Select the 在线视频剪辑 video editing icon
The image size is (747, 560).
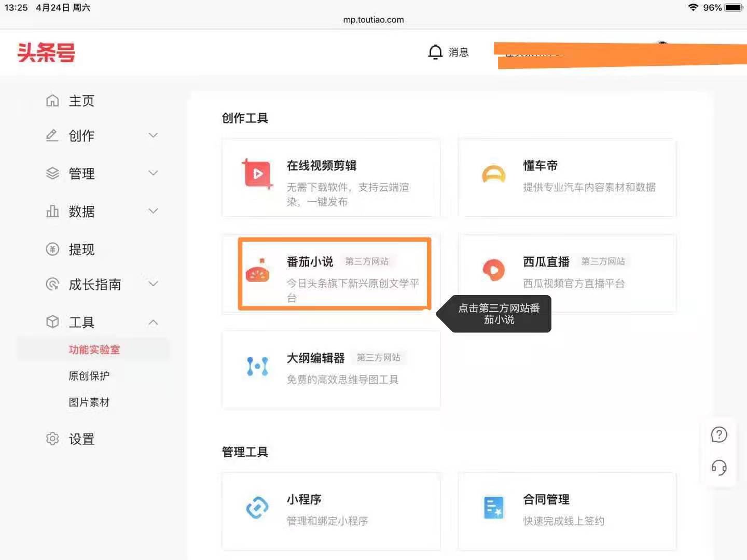[257, 175]
